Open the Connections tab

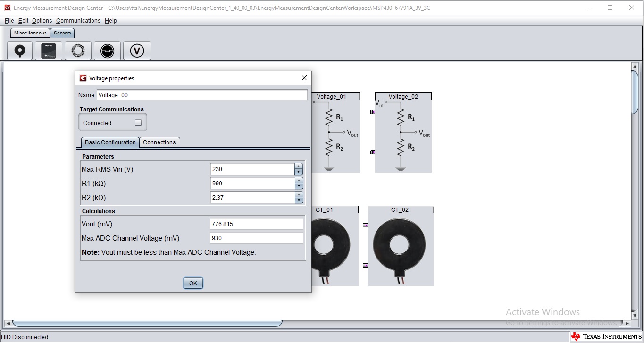159,142
